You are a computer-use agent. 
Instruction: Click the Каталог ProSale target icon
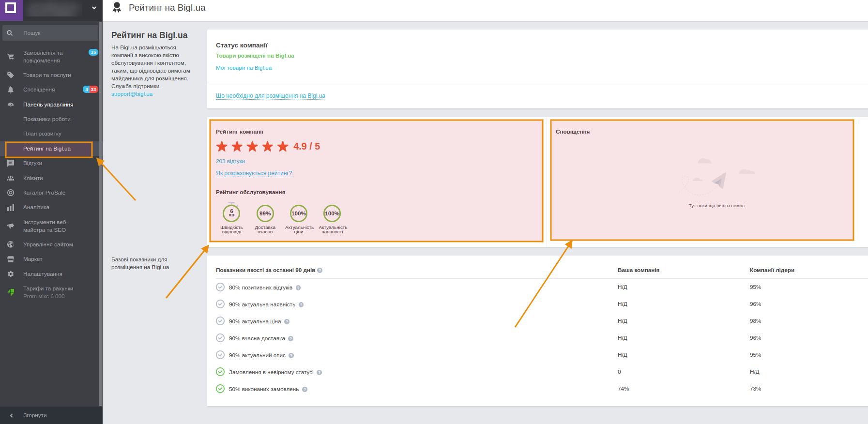click(x=11, y=193)
